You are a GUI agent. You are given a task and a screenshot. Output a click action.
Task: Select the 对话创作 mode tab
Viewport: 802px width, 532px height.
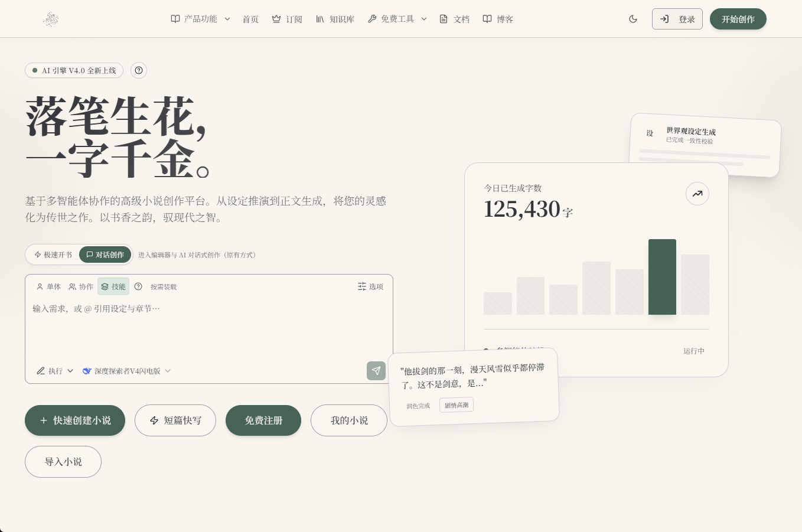105,254
